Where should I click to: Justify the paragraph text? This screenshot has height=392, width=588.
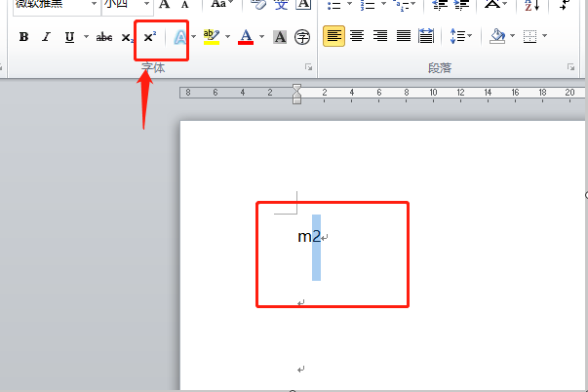coord(403,37)
